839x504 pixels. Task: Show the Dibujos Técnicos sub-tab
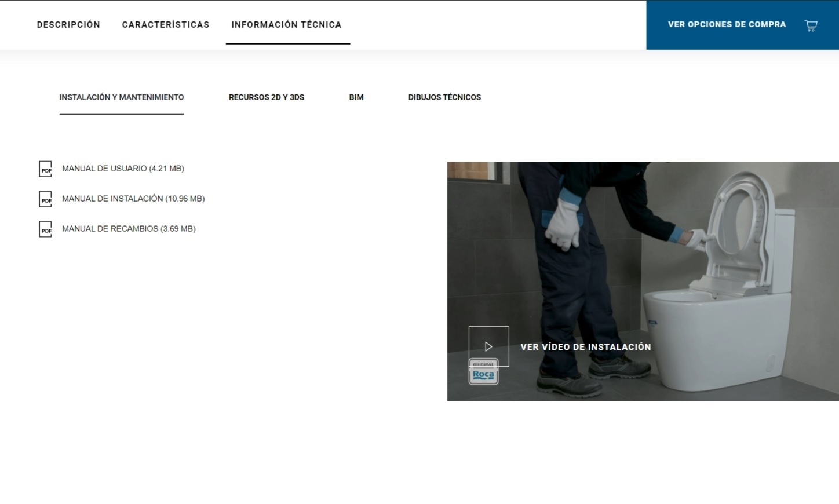[444, 97]
